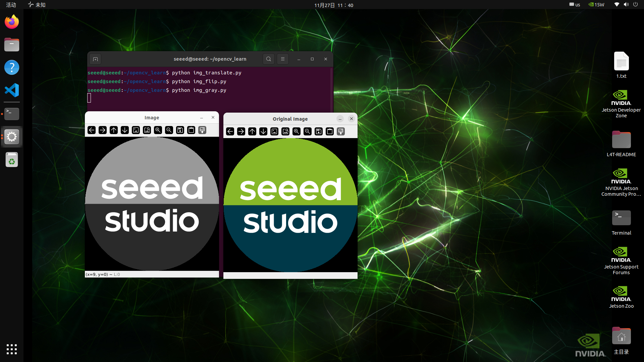644x362 pixels.
Task: Click the terminal line 'python img_flip.py'
Action: (199, 81)
